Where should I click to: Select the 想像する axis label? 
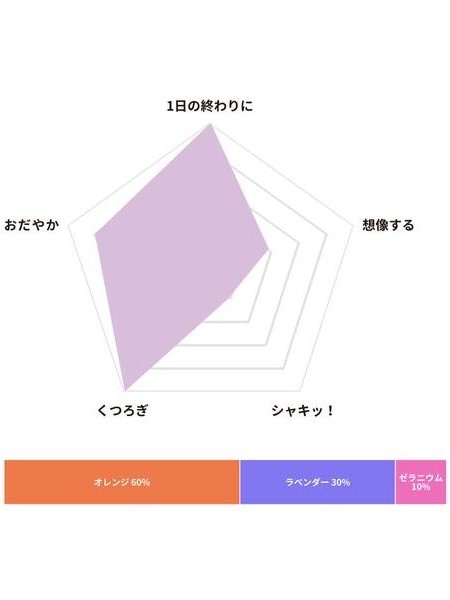coord(388,225)
